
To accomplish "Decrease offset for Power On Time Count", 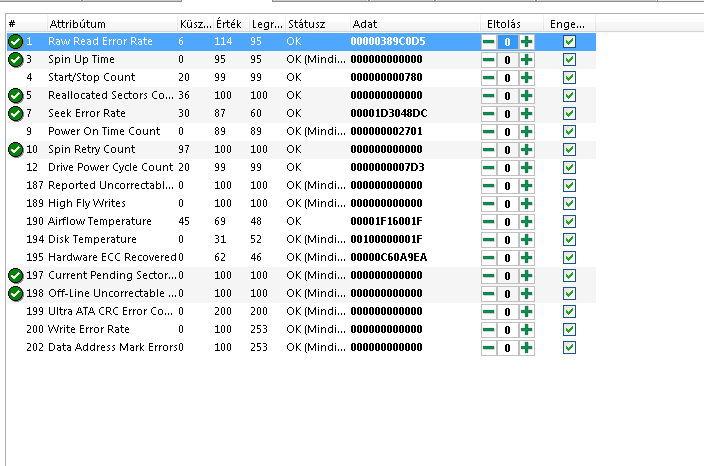I will (x=488, y=132).
